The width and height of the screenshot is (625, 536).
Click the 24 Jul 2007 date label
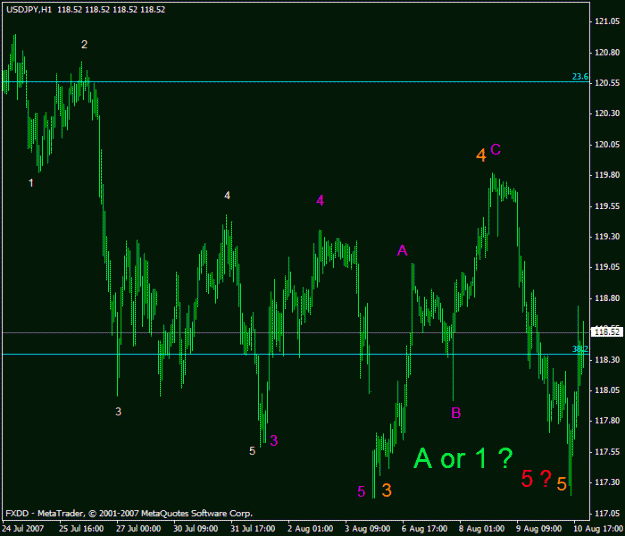[x=23, y=529]
